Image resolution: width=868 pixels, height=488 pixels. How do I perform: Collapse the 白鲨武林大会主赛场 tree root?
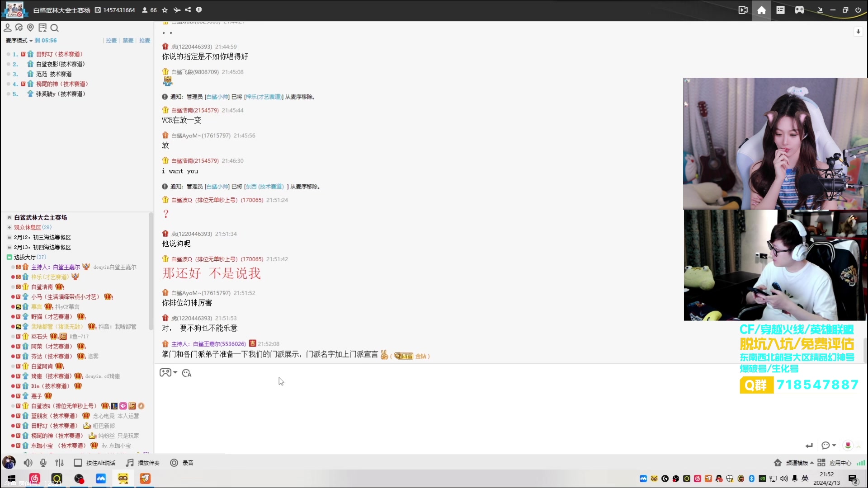point(9,217)
